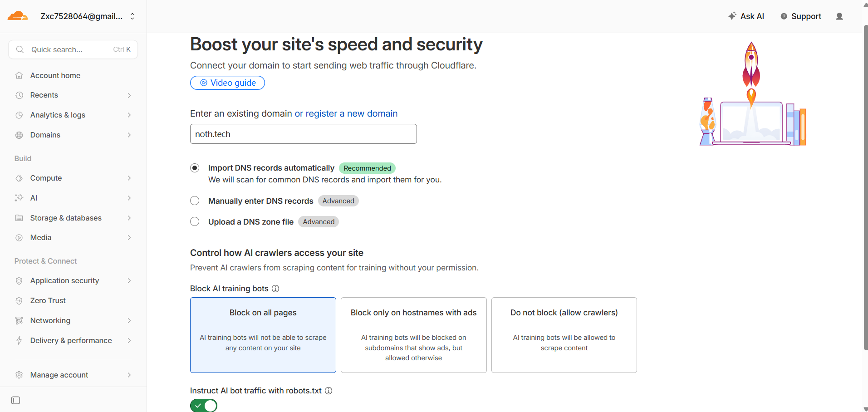
Task: Open Account home from the sidebar
Action: point(55,75)
